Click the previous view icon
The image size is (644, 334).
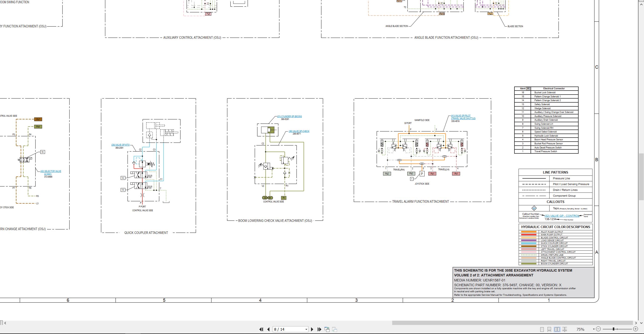(327, 329)
